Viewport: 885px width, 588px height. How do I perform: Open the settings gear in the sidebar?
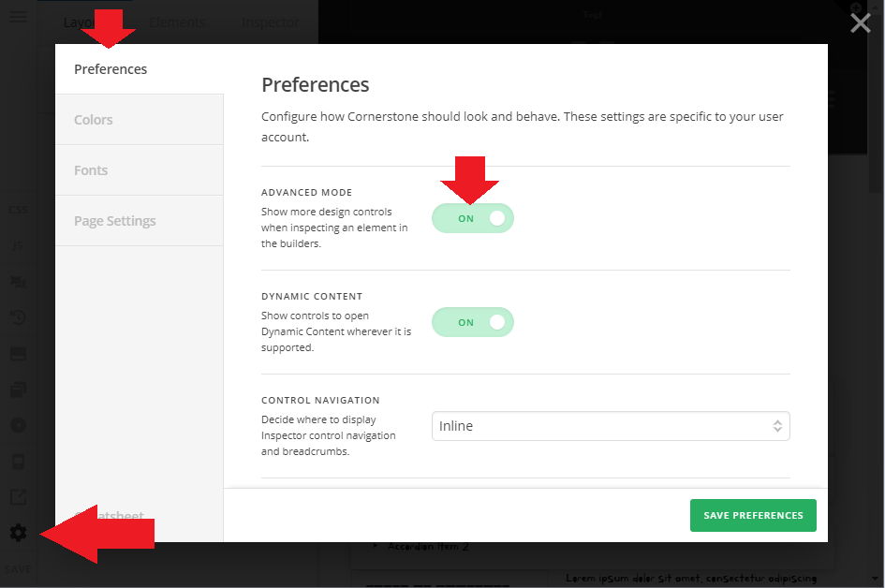coord(18,533)
